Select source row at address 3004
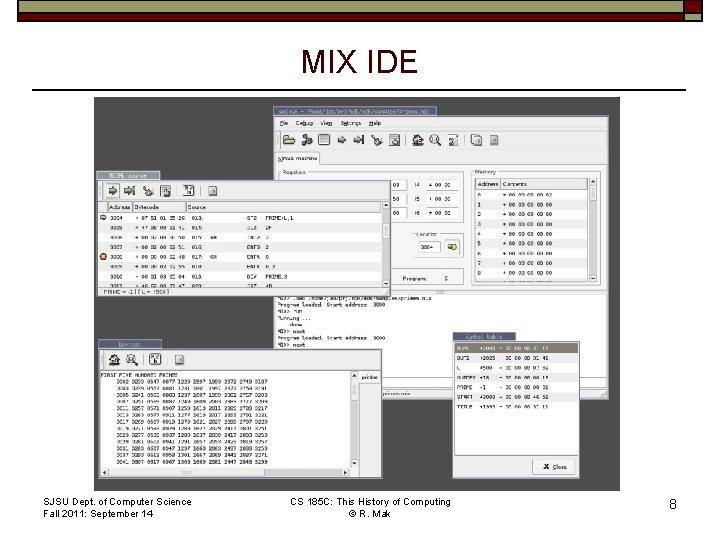 240,218
